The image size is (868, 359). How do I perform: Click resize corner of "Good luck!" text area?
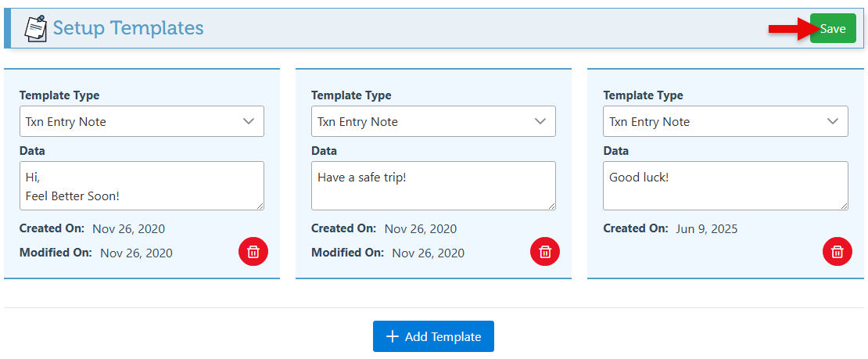(x=843, y=206)
